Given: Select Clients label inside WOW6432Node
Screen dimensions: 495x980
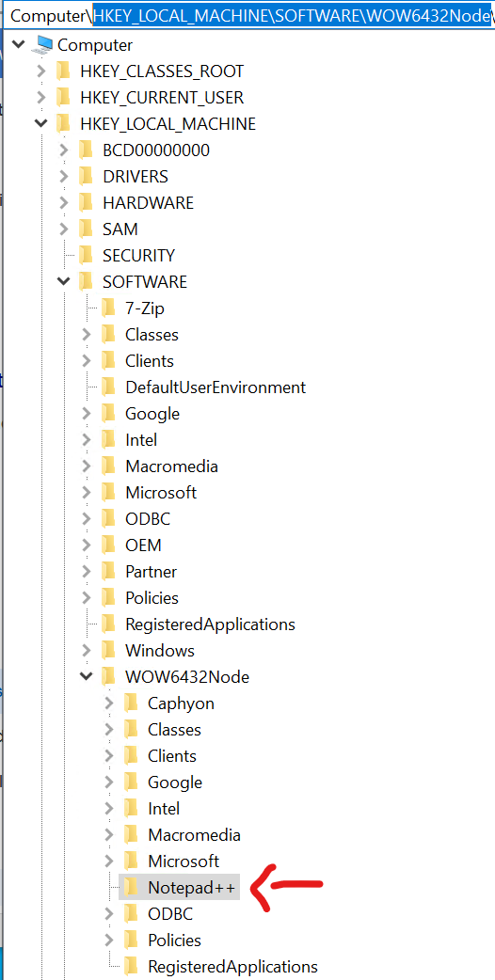Looking at the screenshot, I should pyautogui.click(x=172, y=755).
